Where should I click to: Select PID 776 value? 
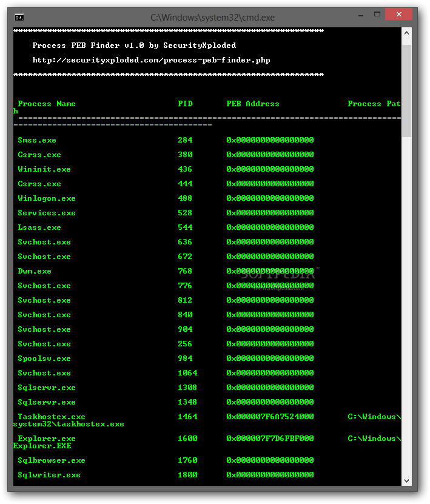(x=185, y=286)
